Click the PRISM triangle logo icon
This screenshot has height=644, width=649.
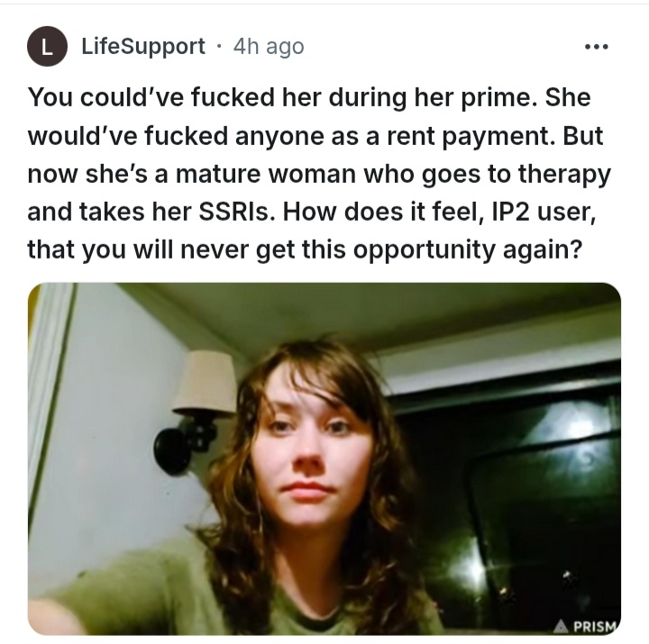(562, 626)
